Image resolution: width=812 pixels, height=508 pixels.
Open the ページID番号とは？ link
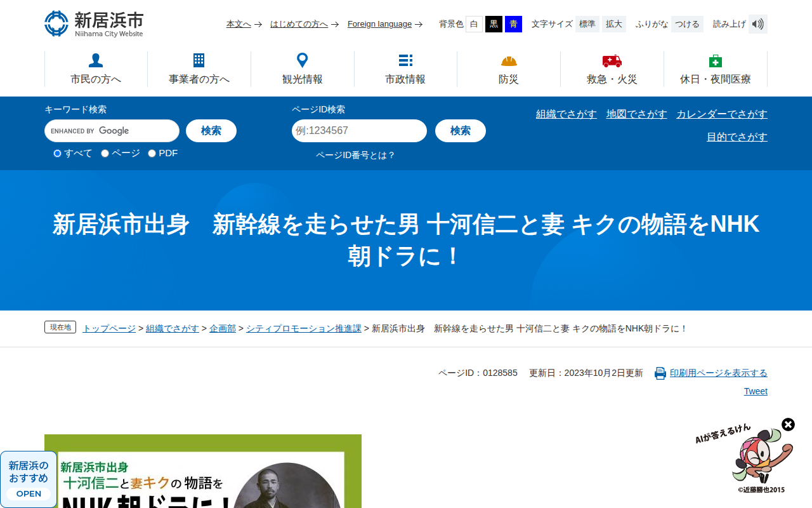356,156
